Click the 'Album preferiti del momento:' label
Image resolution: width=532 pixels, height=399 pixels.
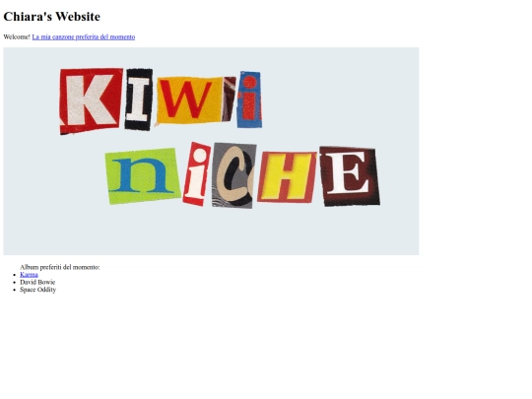tap(60, 267)
